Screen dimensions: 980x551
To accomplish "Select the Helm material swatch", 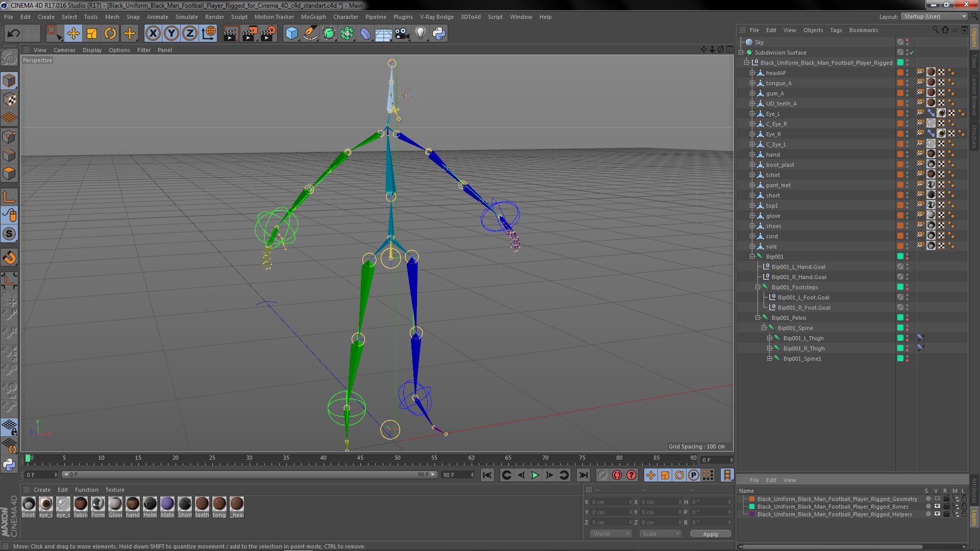I will 150,504.
